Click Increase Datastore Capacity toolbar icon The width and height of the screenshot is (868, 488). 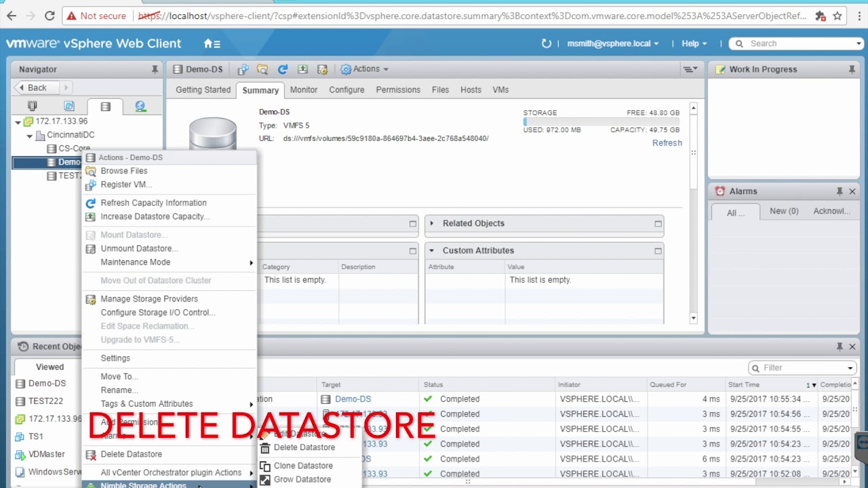pos(302,69)
